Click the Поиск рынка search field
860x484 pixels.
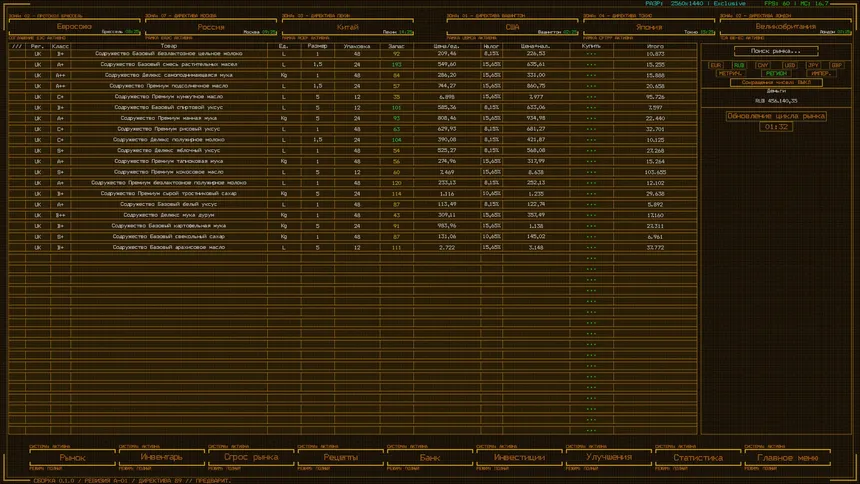(776, 51)
